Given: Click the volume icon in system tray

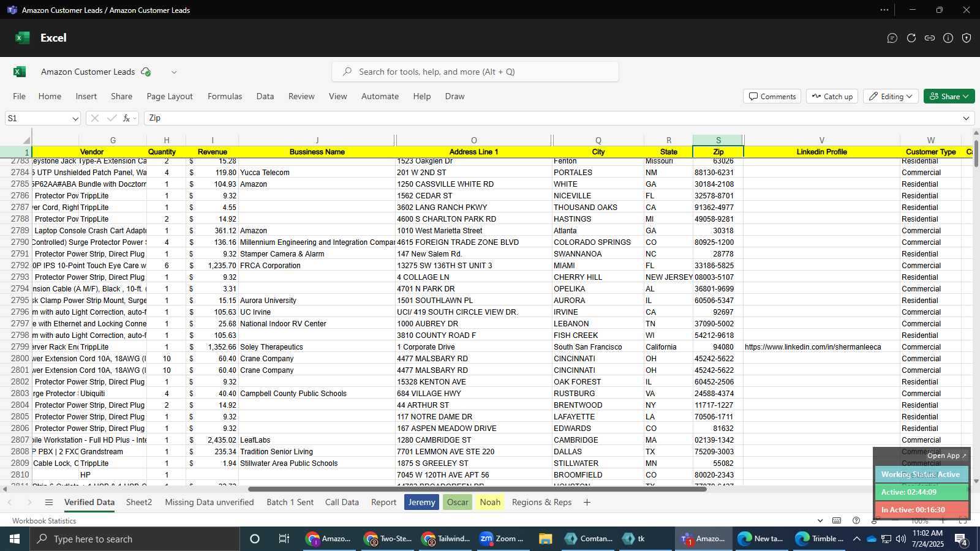Looking at the screenshot, I should pos(900,539).
